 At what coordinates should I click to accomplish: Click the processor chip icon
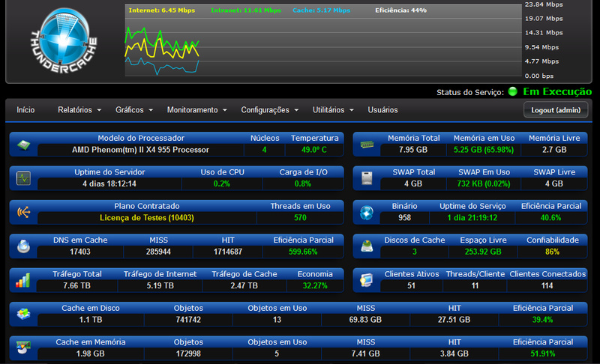[23, 145]
